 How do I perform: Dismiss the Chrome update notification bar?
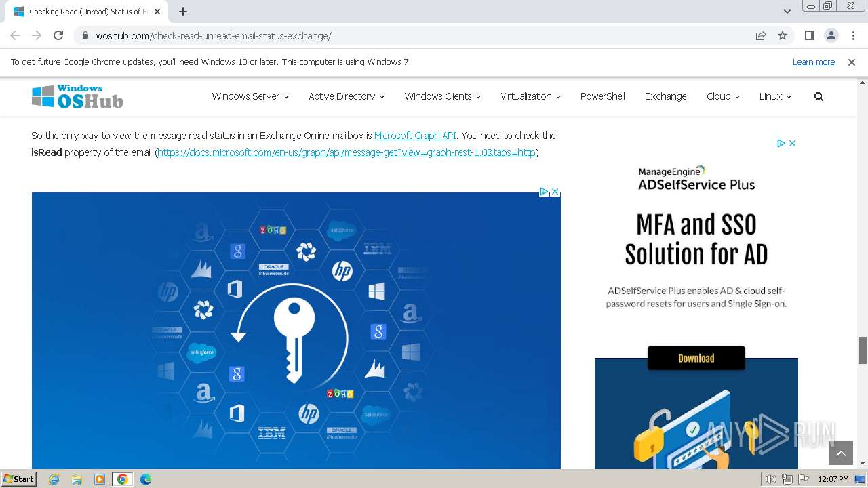tap(852, 62)
